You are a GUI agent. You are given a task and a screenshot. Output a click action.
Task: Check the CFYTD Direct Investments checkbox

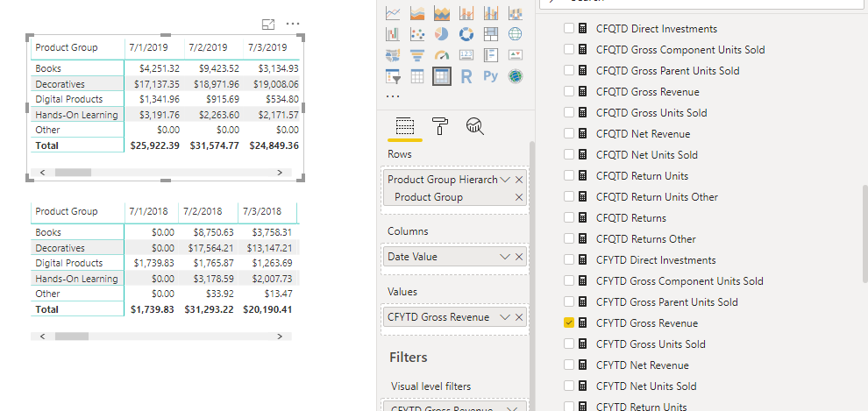[x=568, y=259]
